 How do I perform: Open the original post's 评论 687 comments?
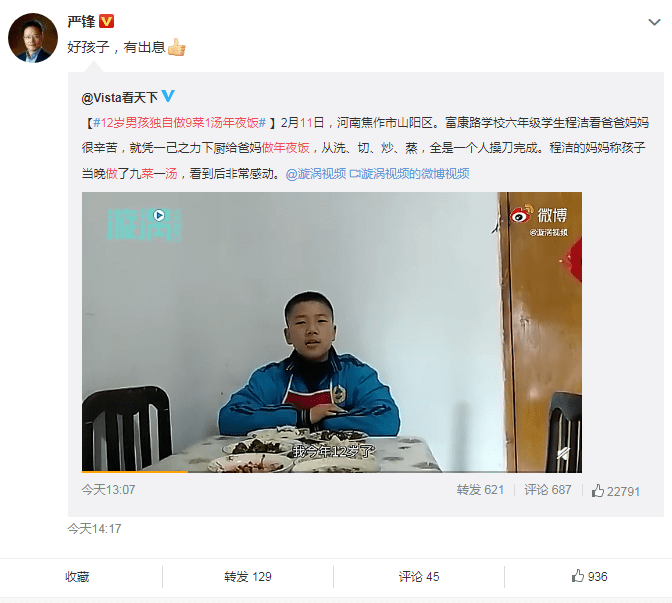pyautogui.click(x=548, y=490)
